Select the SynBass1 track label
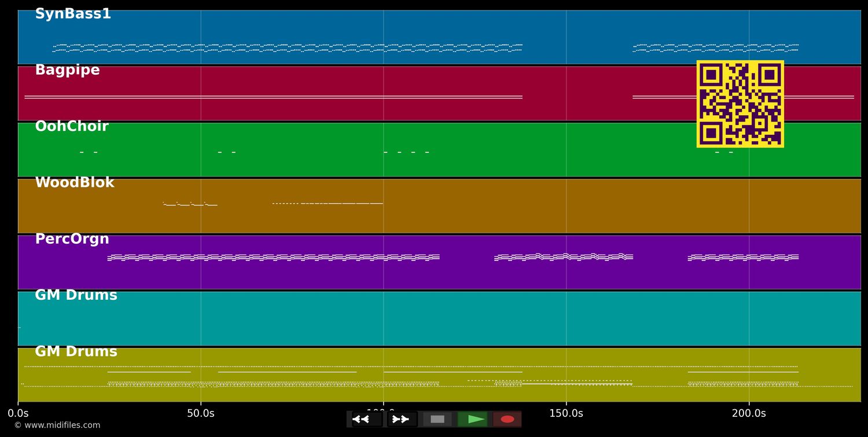This screenshot has height=437, width=868. click(73, 14)
